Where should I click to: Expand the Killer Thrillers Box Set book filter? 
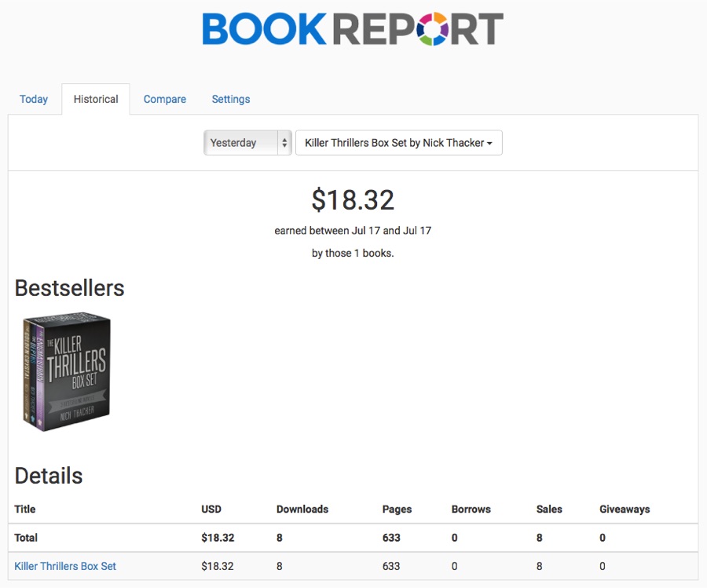point(398,143)
